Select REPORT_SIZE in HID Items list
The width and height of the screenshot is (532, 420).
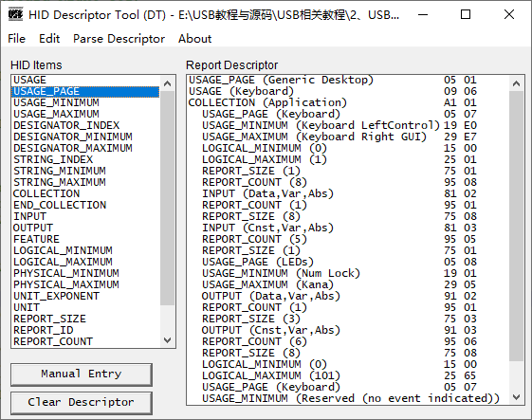tap(85, 319)
